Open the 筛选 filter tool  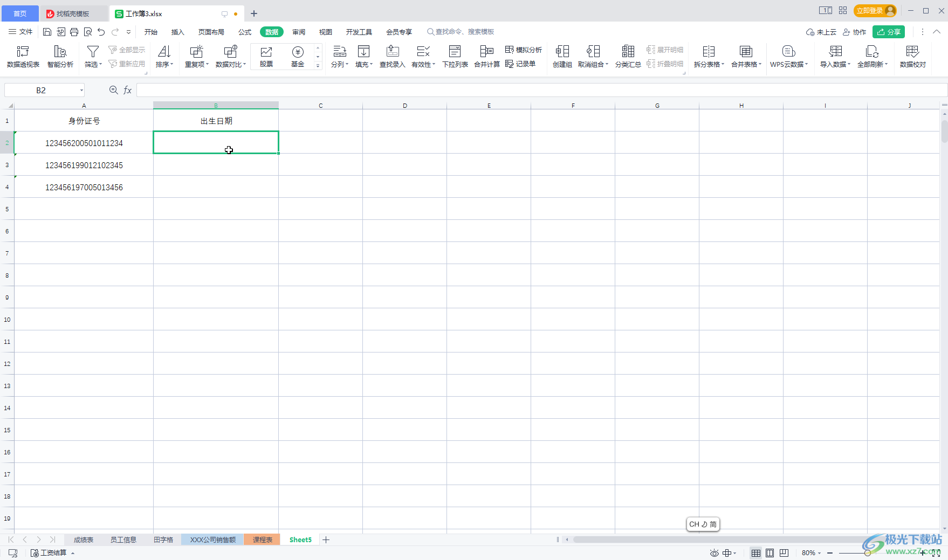pos(93,57)
